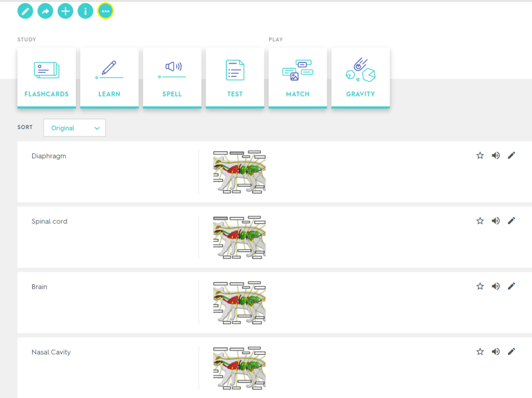Open the Spinal cord diagram thumbnail
The height and width of the screenshot is (398, 532).
[x=239, y=237]
